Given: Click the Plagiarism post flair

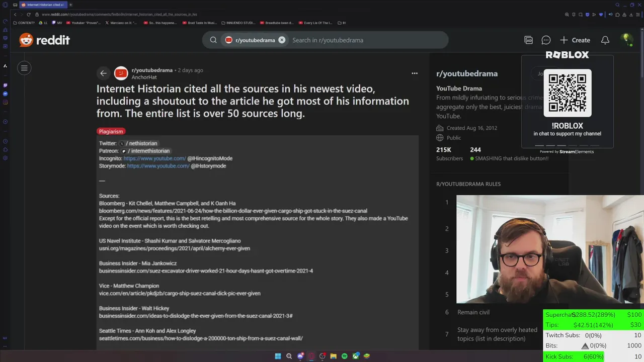Looking at the screenshot, I should point(111,131).
